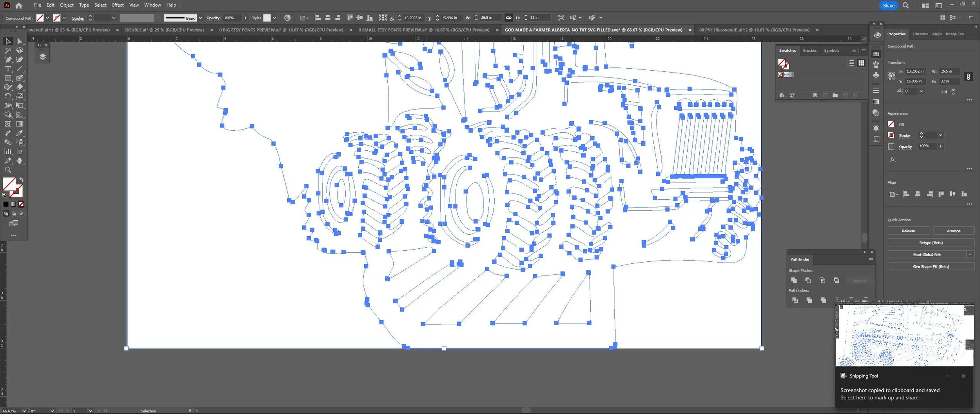Open the Layers panel icon

coord(43,57)
